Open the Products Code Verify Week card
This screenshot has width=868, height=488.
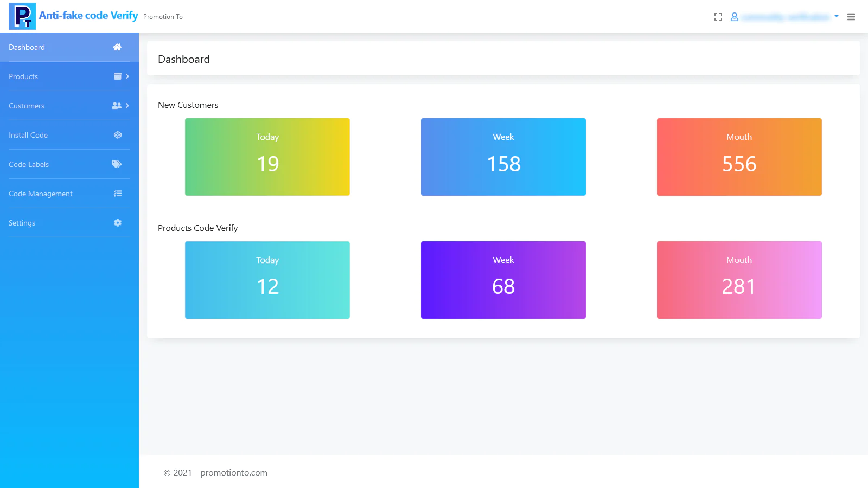pyautogui.click(x=503, y=280)
